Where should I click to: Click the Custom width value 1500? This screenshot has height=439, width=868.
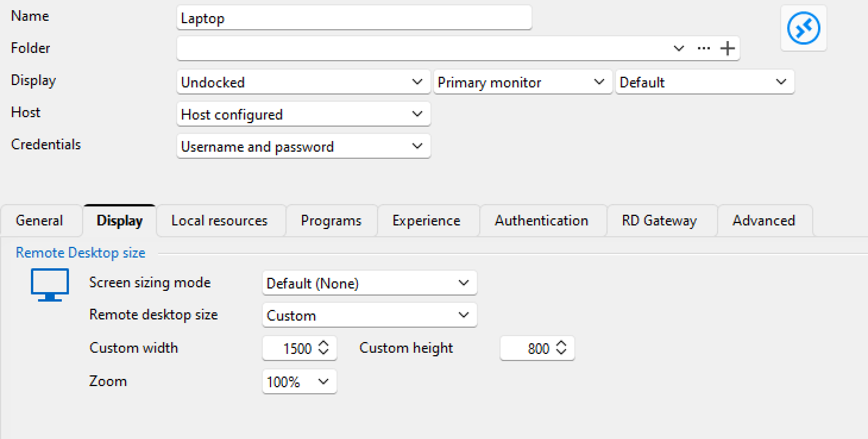pyautogui.click(x=298, y=349)
